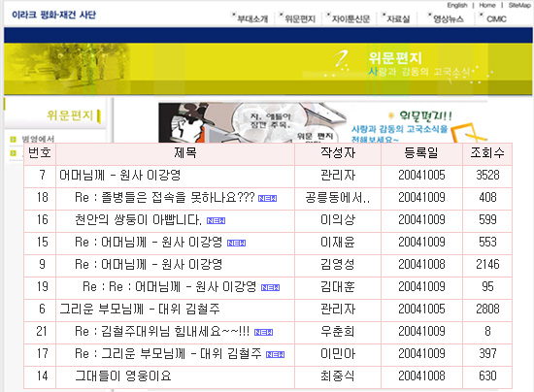534x392 pixels.
Task: Click the NEW badge on post 19
Action: 271,288
